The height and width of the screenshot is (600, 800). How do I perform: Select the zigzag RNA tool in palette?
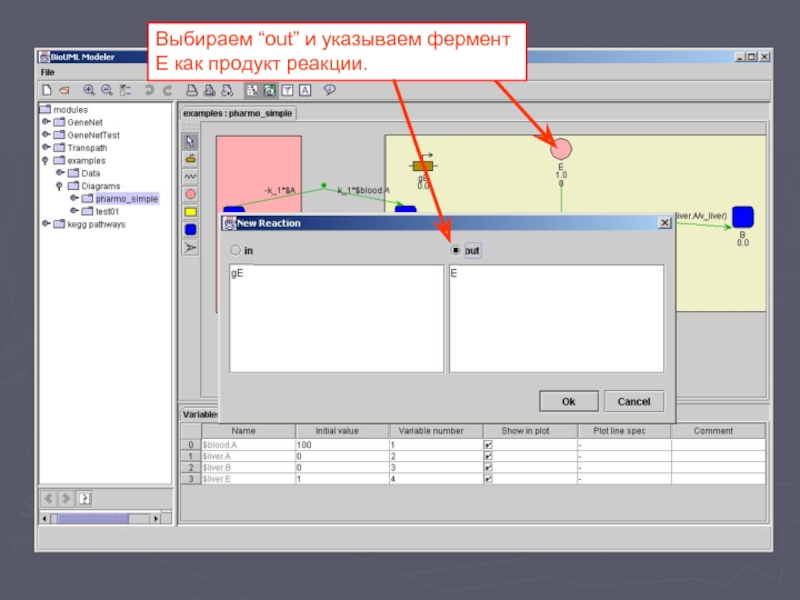[190, 177]
